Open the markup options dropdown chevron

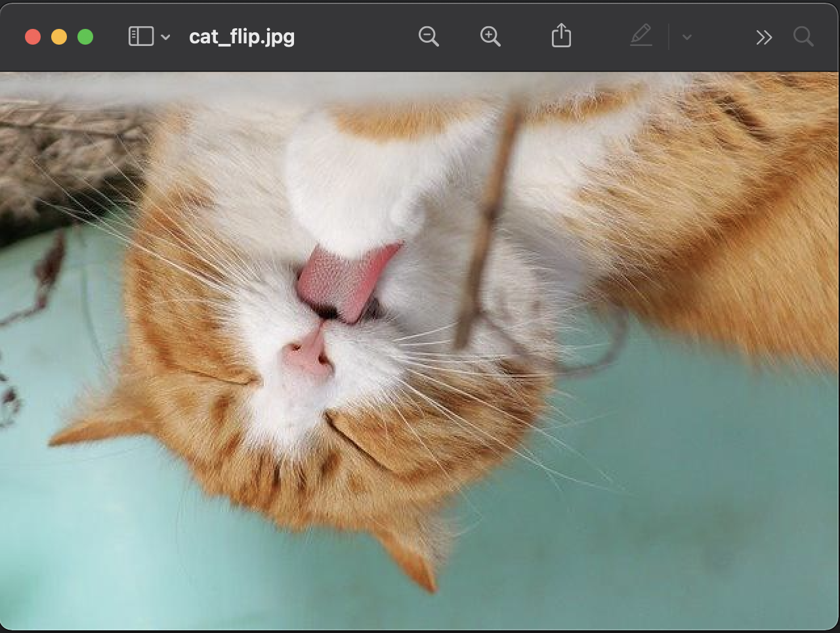(686, 37)
